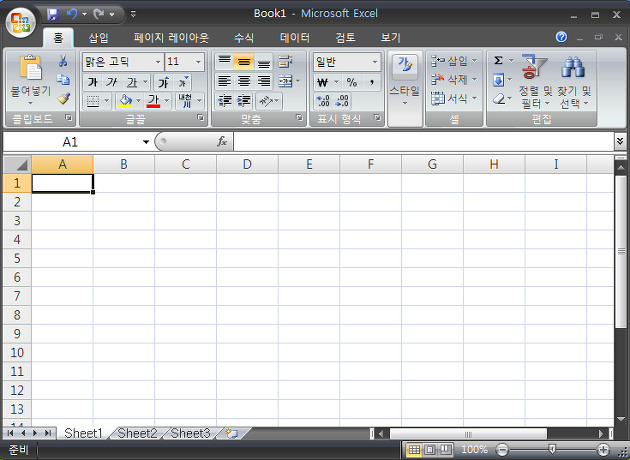Viewport: 630px width, 460px height.
Task: Select all cells with corner button
Action: [x=17, y=164]
